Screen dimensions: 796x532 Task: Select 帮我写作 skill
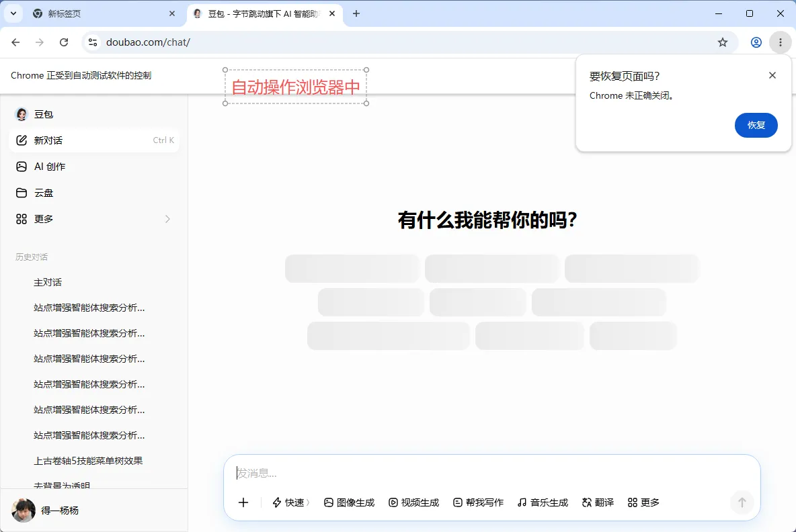pos(478,502)
